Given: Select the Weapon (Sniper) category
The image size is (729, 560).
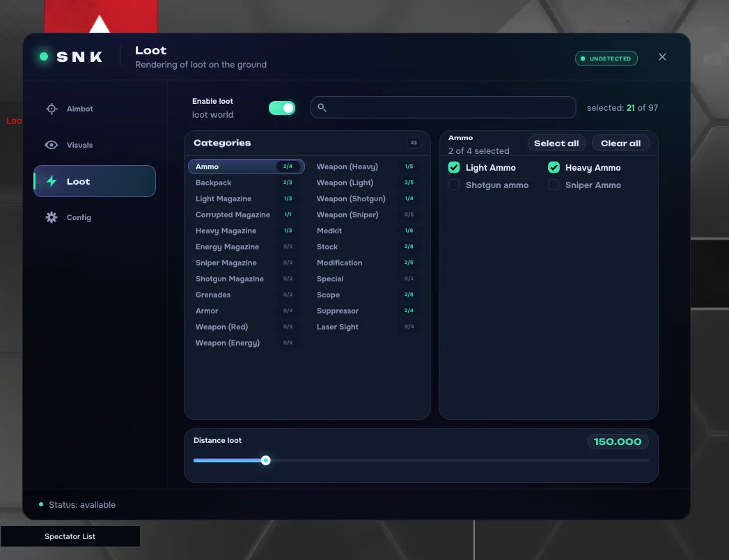Looking at the screenshot, I should [x=368, y=215].
